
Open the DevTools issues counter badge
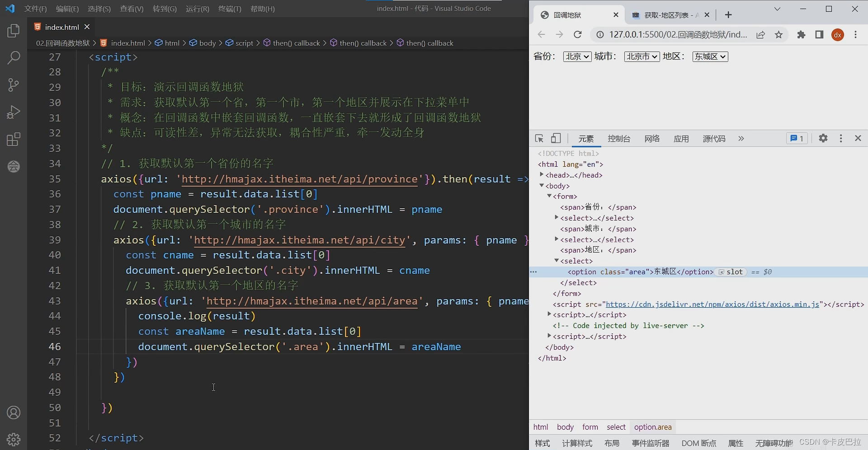click(797, 139)
